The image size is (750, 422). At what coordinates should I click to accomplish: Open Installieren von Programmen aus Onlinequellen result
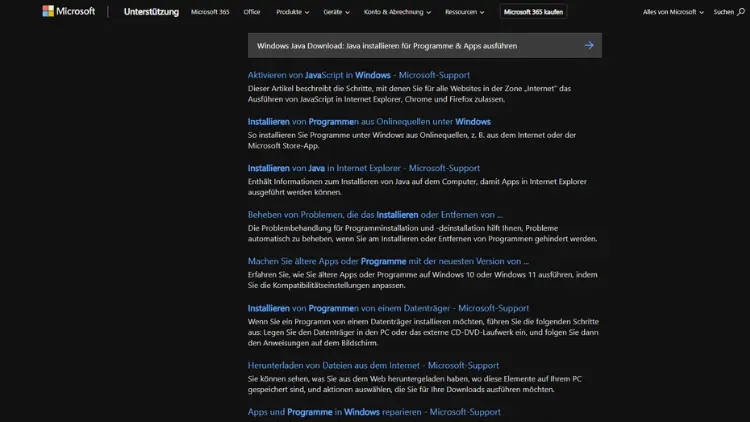click(369, 122)
